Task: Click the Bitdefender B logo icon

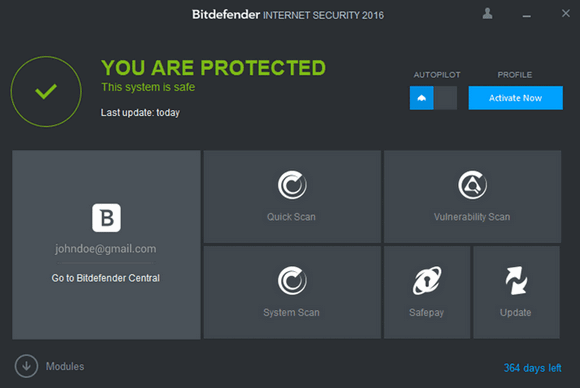Action: click(x=107, y=217)
